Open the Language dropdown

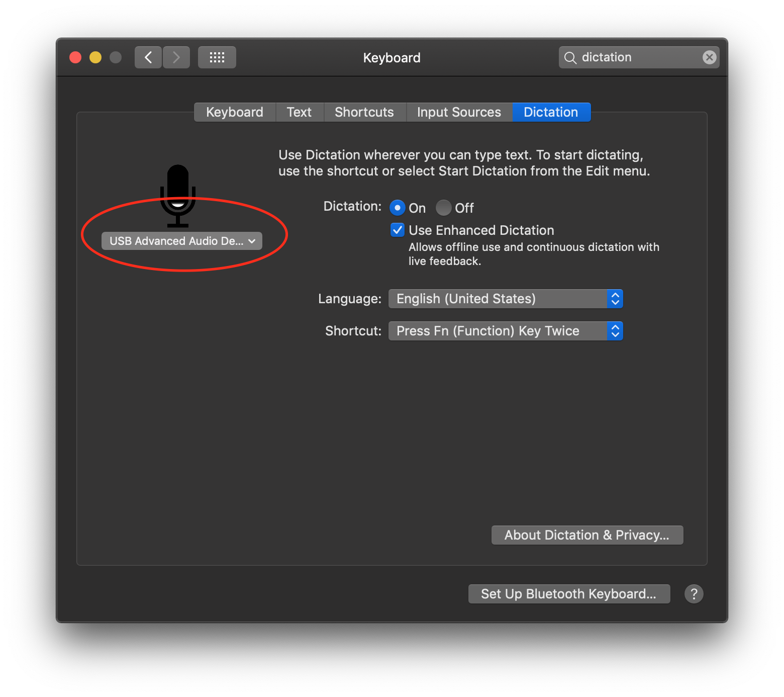tap(506, 299)
